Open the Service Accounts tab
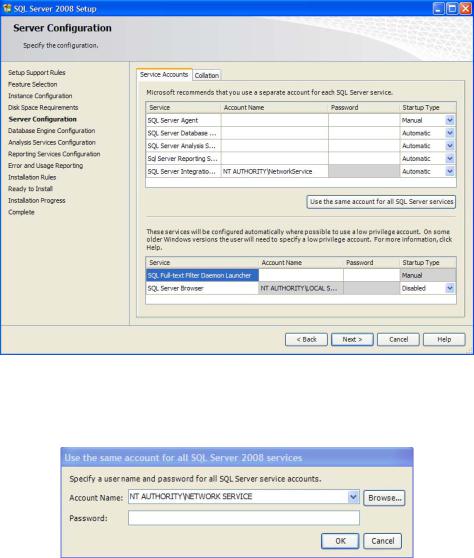This screenshot has height=558, width=474. tap(164, 74)
